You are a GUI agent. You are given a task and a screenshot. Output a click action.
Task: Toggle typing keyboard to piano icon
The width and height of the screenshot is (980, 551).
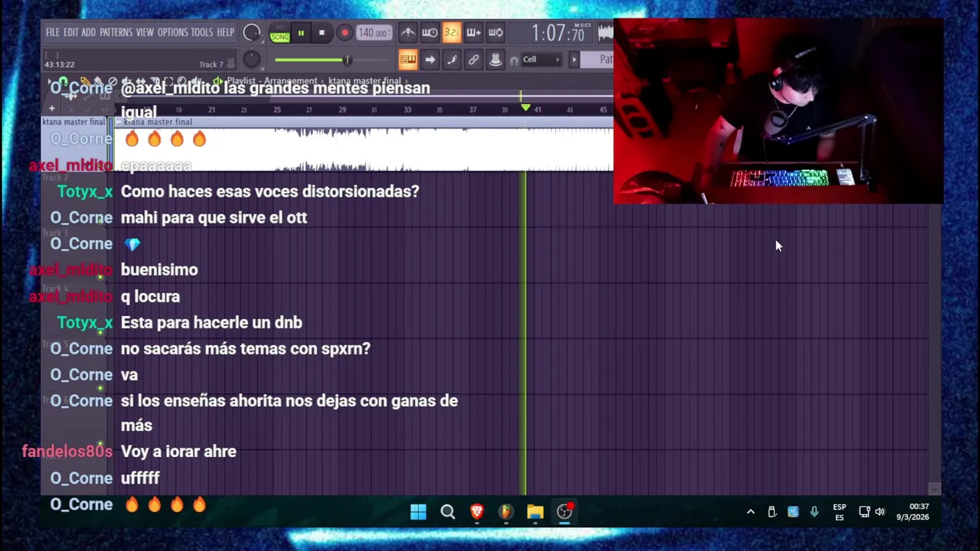[407, 60]
